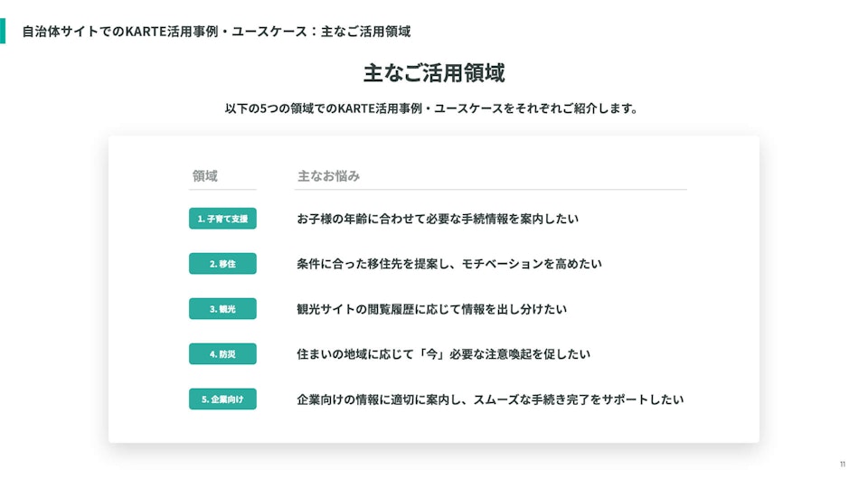Click the word KARTE in the subtitle
This screenshot has height=488, width=868.
[x=357, y=108]
